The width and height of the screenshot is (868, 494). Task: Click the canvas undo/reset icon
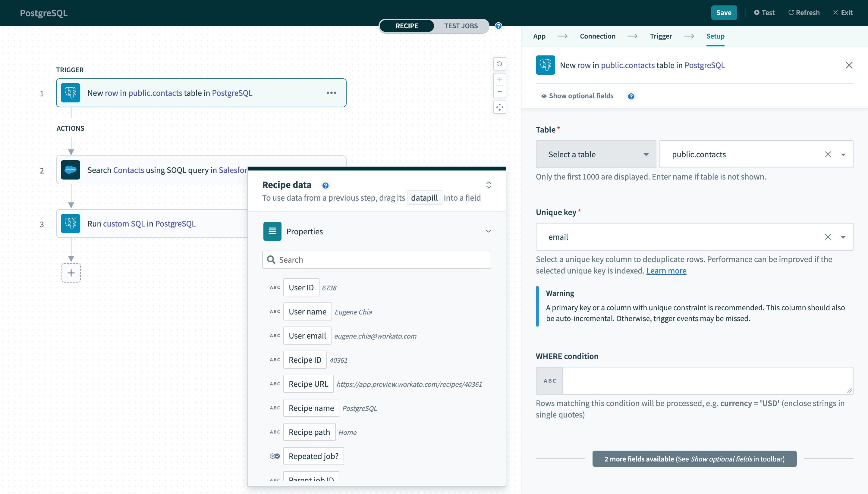499,64
